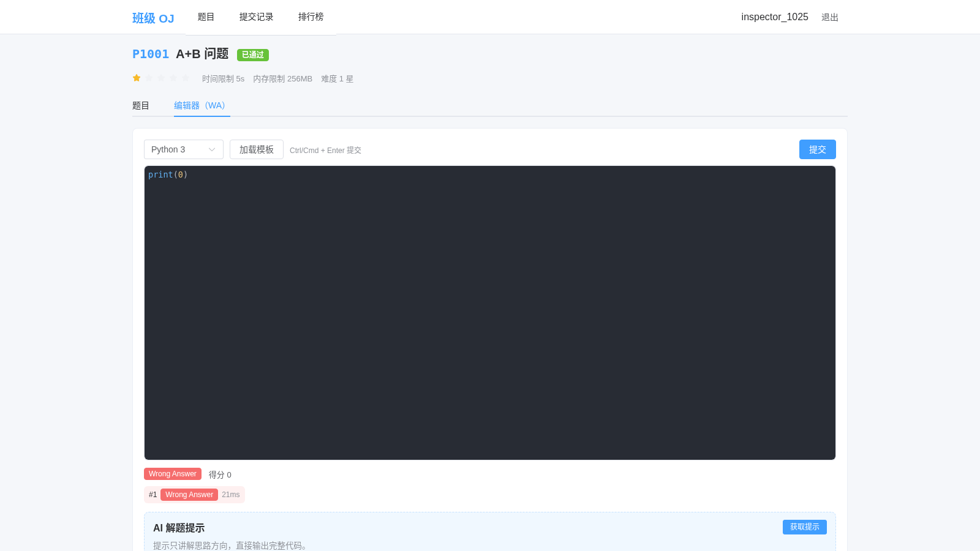
Task: Click the 得分 0 score text
Action: (220, 474)
